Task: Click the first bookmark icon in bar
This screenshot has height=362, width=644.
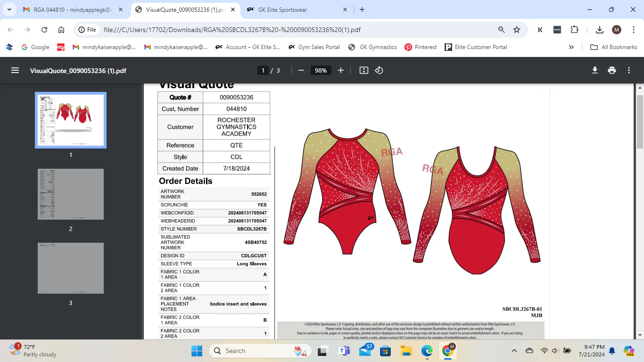Action: coord(9,47)
